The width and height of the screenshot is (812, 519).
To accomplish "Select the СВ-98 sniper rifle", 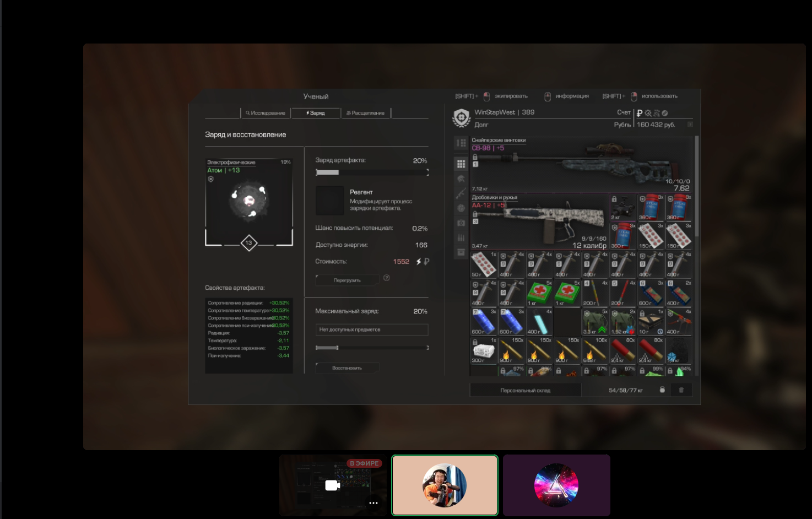I will pyautogui.click(x=581, y=164).
